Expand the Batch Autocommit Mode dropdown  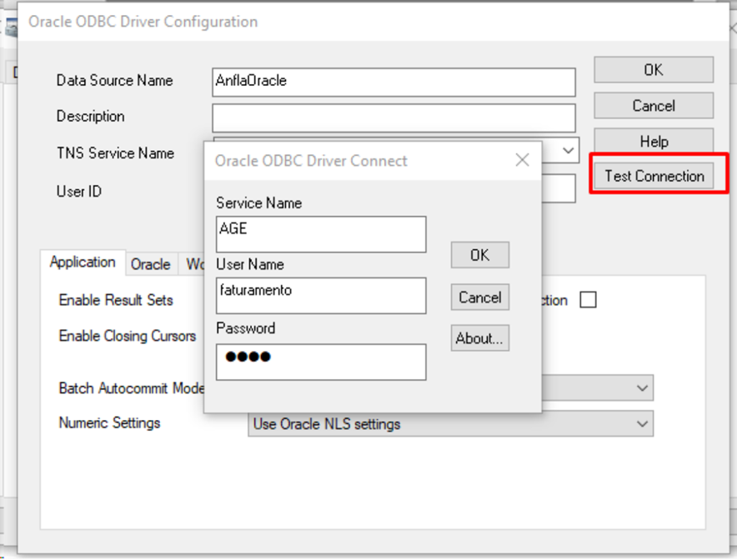(x=642, y=388)
